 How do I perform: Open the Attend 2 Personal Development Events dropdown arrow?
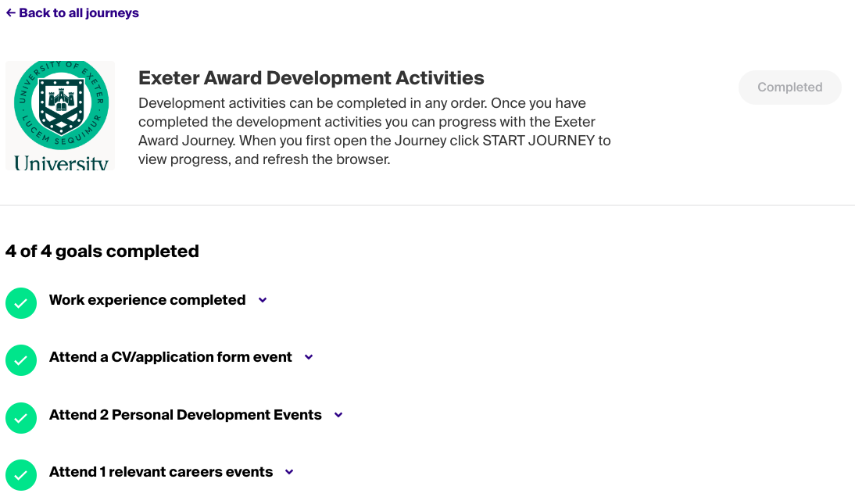coord(338,415)
